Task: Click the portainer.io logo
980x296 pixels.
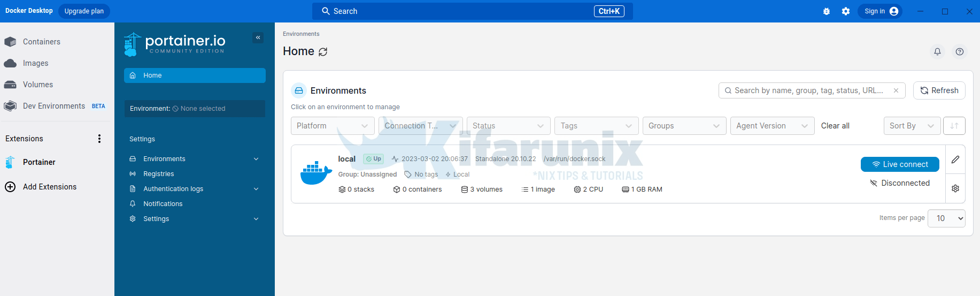Action: [x=175, y=44]
